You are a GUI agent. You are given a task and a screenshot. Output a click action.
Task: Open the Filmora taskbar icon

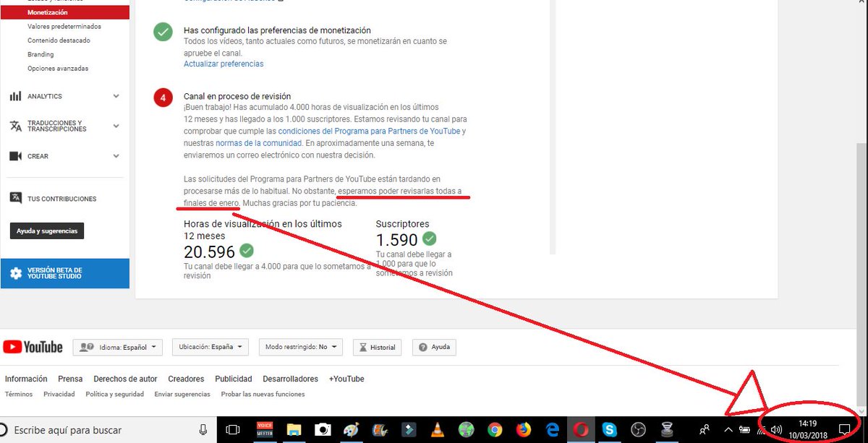(409, 431)
